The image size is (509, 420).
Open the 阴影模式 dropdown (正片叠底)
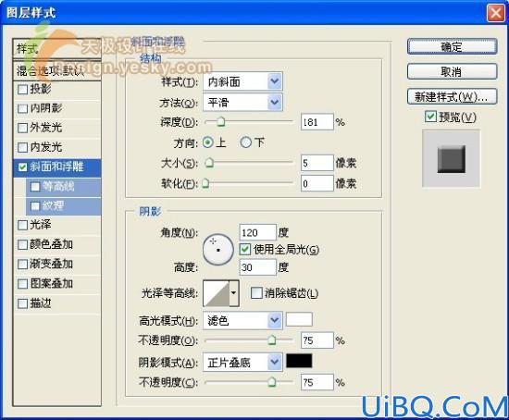(242, 363)
